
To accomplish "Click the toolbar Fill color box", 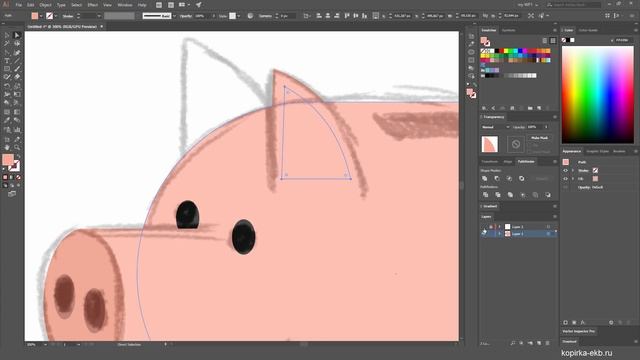I will (8, 159).
